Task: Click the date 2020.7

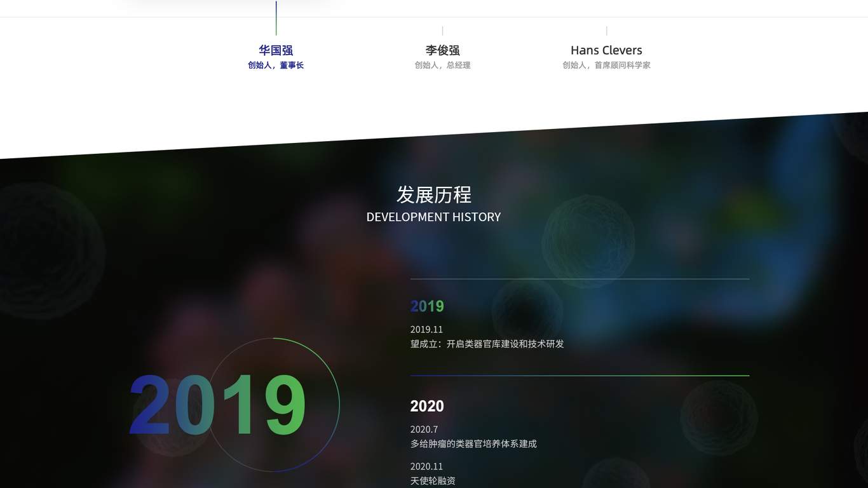Action: pos(424,429)
